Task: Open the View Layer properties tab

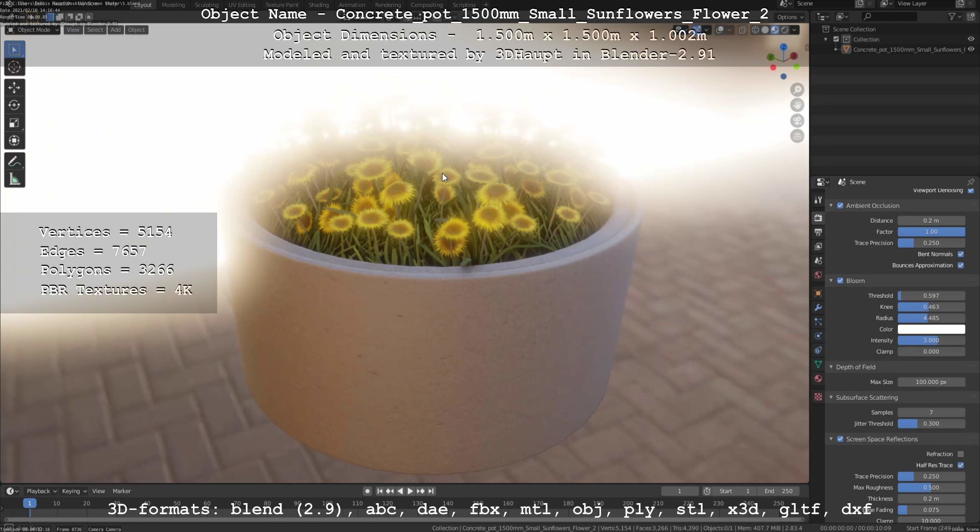Action: point(818,246)
